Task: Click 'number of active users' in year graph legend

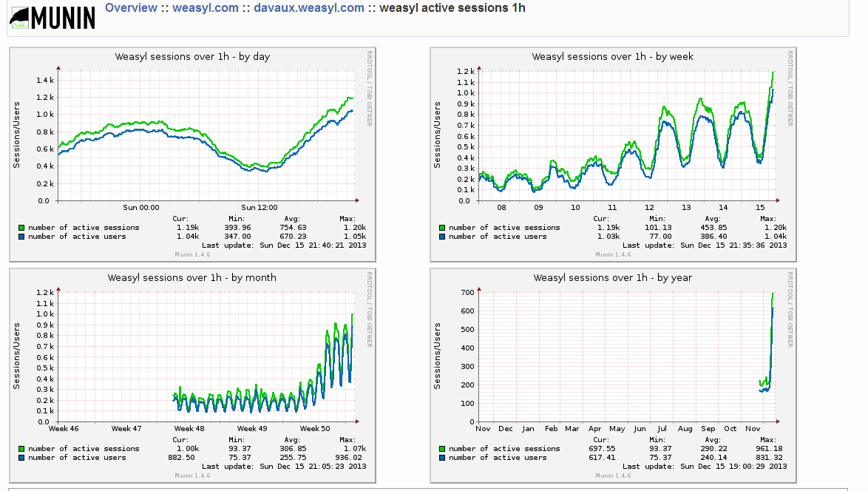Action: (x=498, y=458)
